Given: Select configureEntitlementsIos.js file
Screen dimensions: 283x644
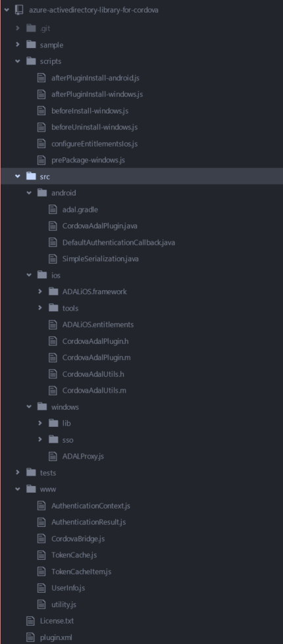Looking at the screenshot, I should coord(94,144).
